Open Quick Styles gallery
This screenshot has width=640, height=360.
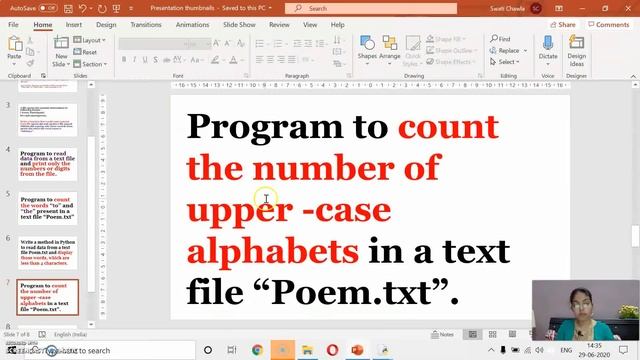413,51
